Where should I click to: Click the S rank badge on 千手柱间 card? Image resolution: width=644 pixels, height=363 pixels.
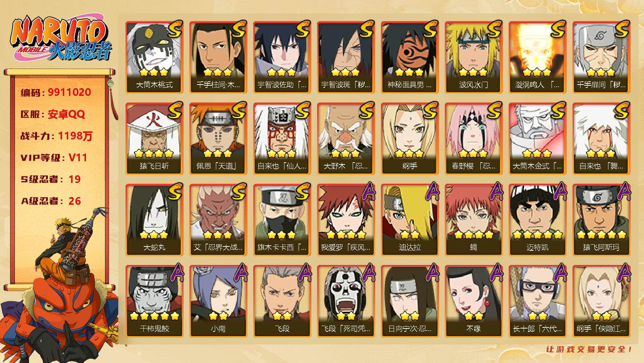[x=239, y=30]
